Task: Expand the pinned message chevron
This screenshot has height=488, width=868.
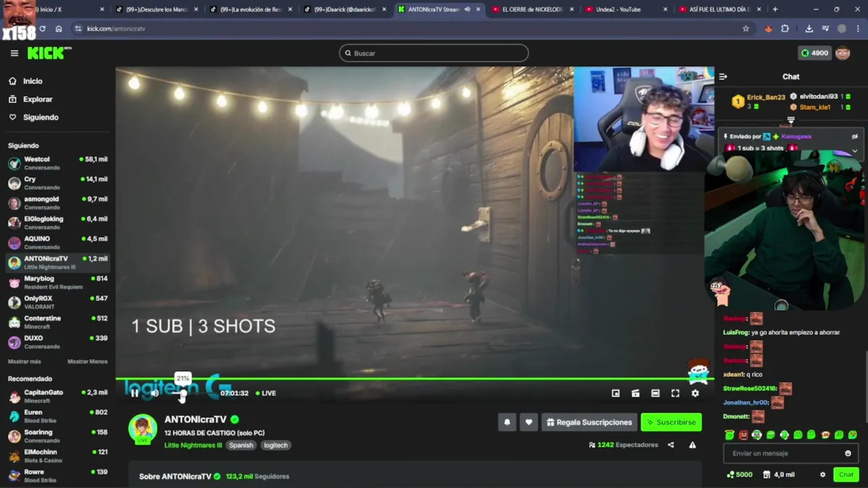Action: point(854,150)
